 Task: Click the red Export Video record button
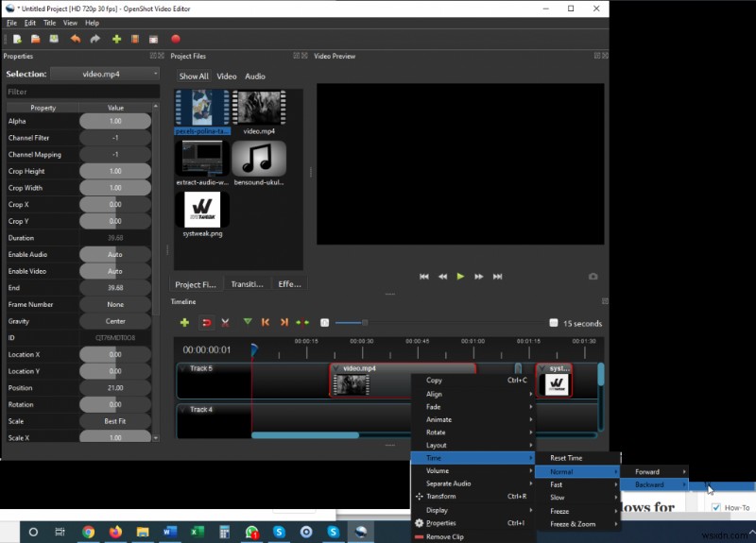point(176,39)
